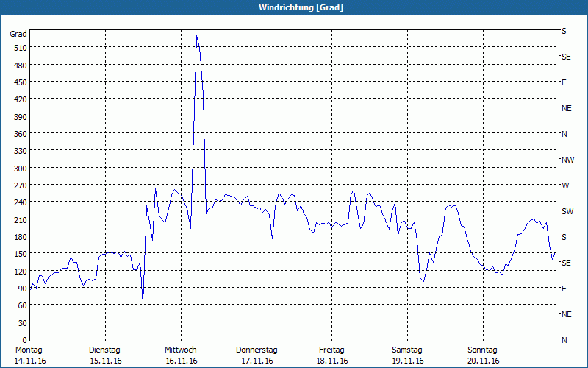Click the Windrichtung [Grad] chart title
This screenshot has width=588, height=368.
[301, 7]
